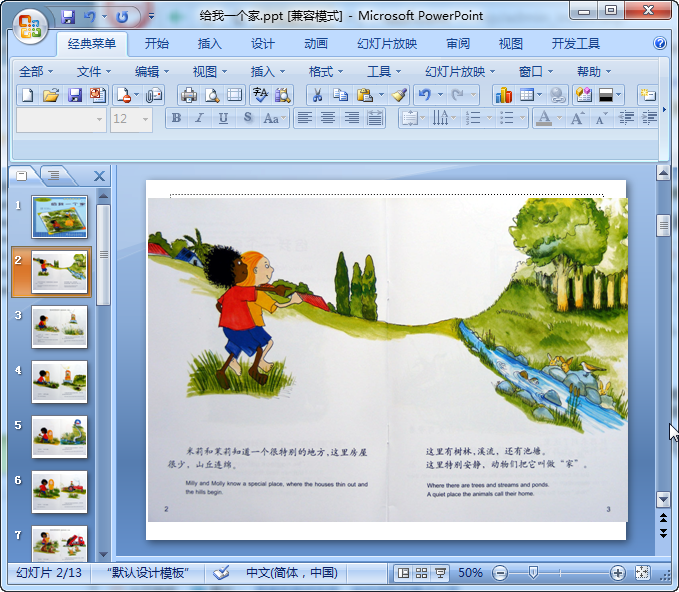Click the 50% zoom level button
Viewport: 679px width, 592px height.
(x=470, y=573)
